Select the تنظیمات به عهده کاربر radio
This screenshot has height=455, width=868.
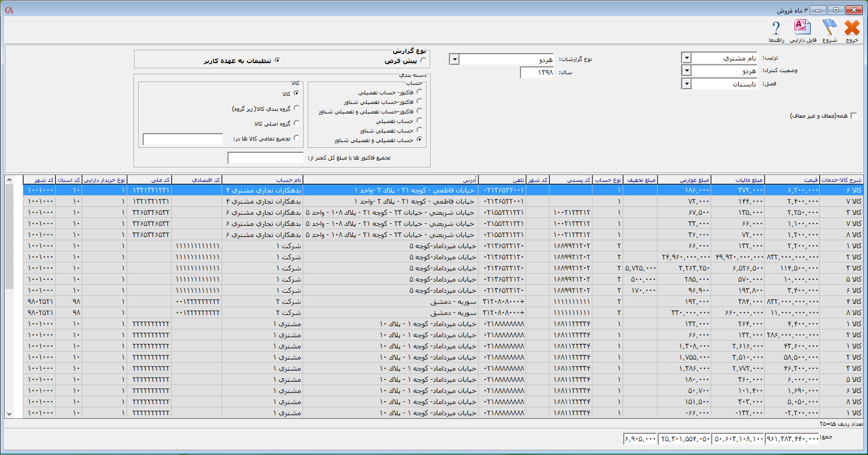pos(277,60)
